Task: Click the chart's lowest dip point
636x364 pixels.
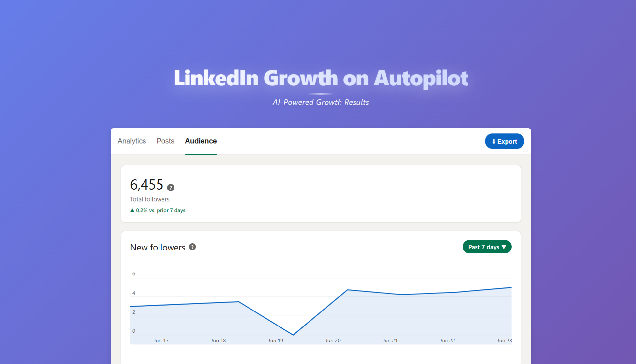Action: coord(293,335)
